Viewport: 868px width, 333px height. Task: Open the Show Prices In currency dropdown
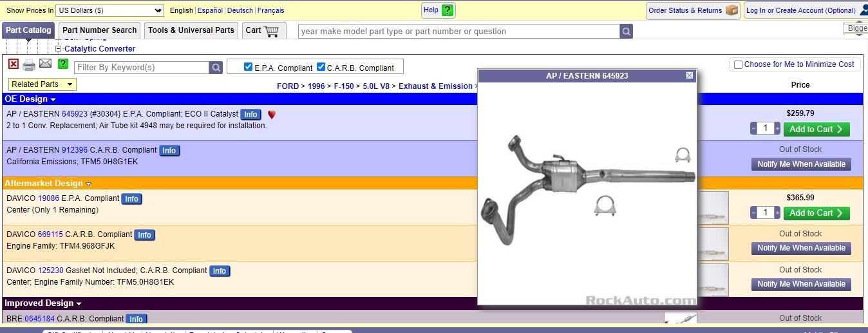pyautogui.click(x=109, y=10)
